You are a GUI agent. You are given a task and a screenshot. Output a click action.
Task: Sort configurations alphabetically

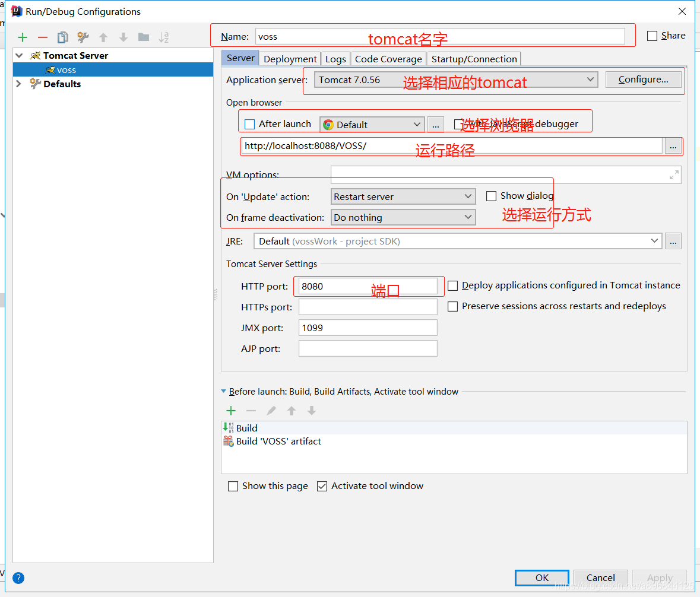(x=164, y=37)
